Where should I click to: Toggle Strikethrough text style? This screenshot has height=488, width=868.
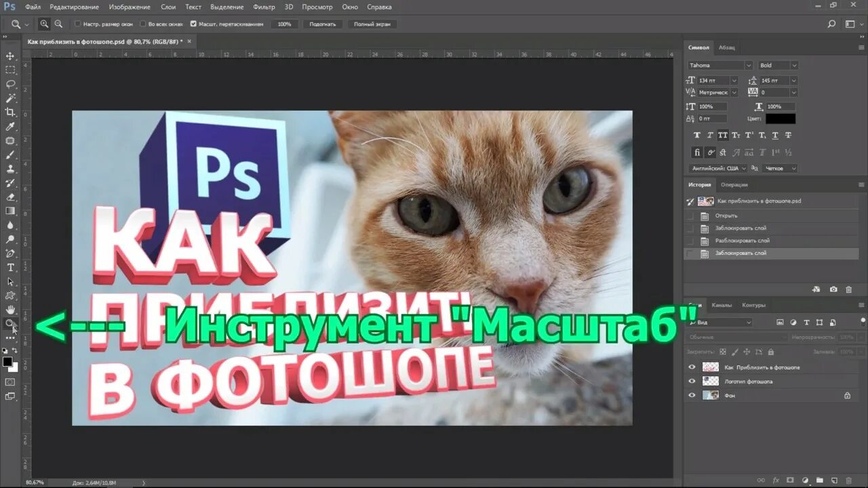point(788,136)
